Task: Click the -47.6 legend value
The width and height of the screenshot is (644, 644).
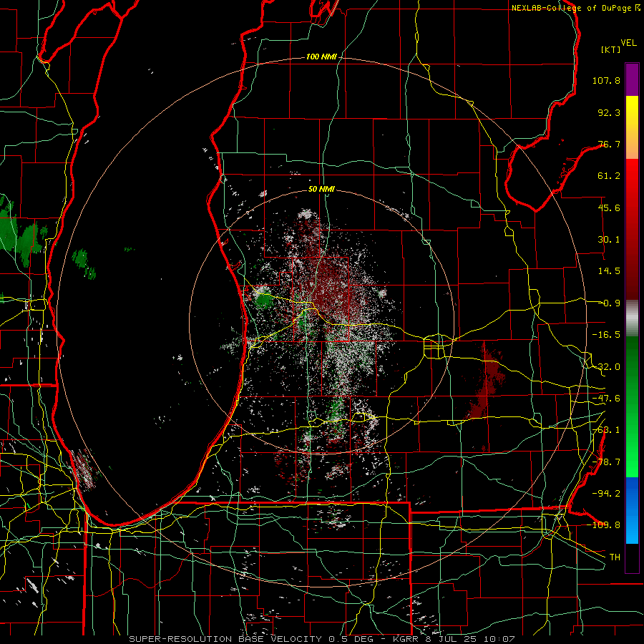Action: click(606, 399)
